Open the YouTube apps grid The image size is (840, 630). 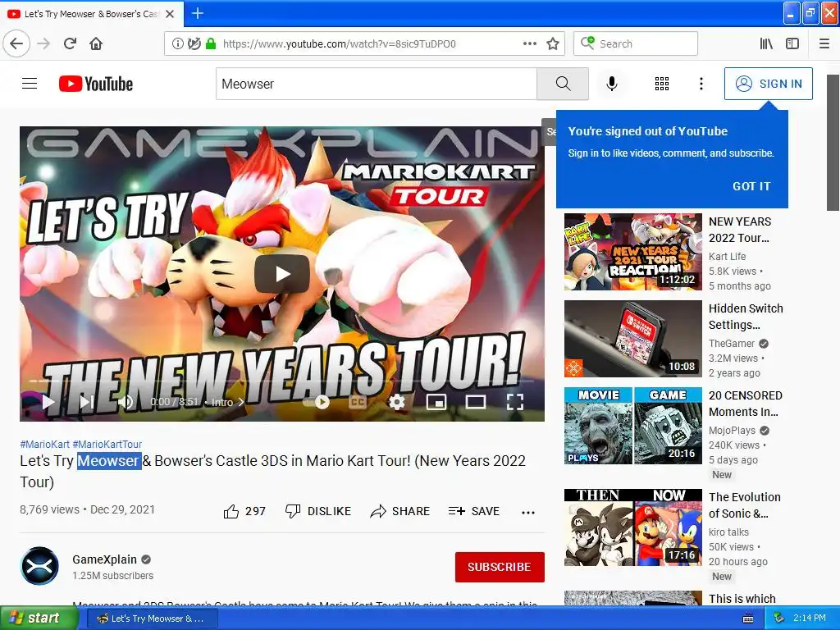click(662, 84)
